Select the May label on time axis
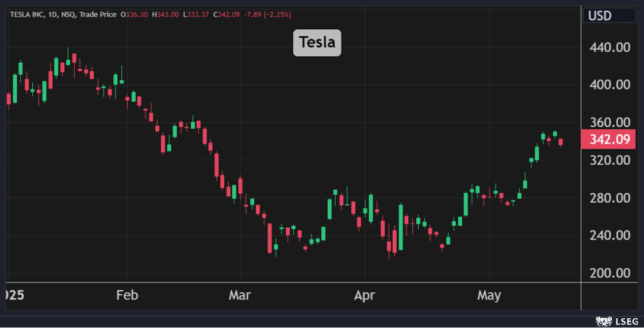Screen dimensions: 644x328 [489, 295]
